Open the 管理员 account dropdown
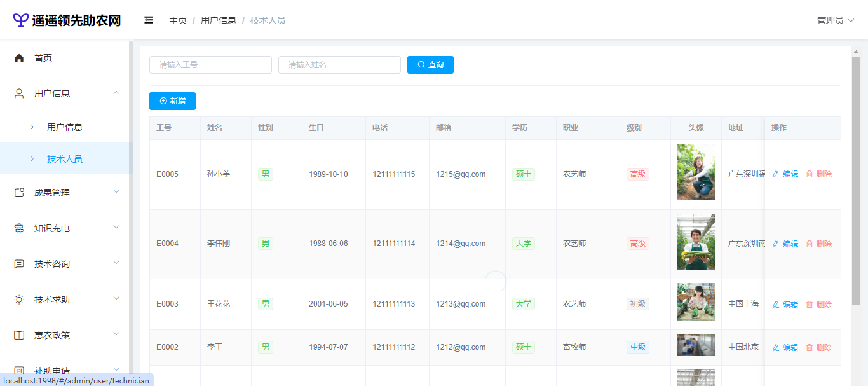Screen dimensions: 868x386 tap(835, 20)
